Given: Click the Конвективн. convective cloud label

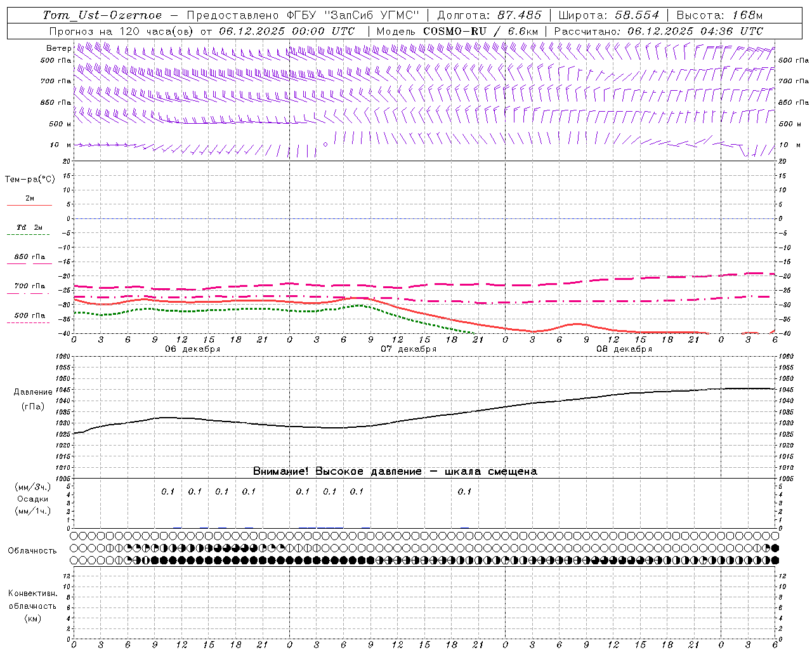Looking at the screenshot, I should 32,594.
